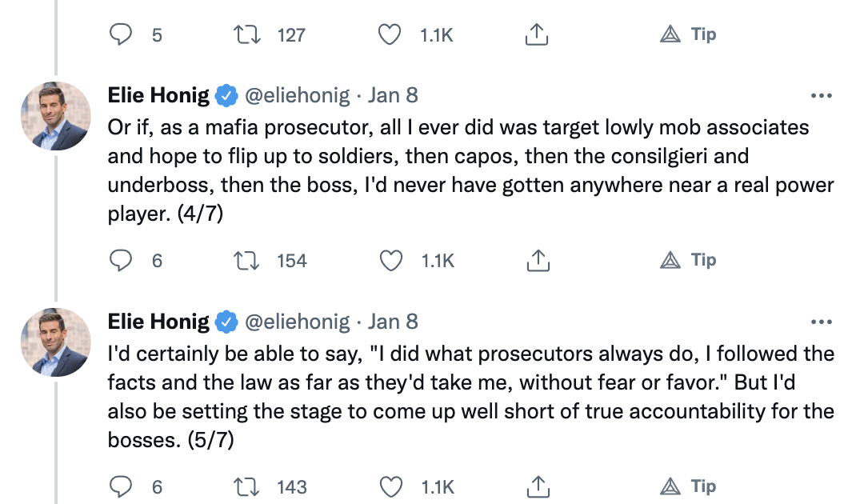Image resolution: width=856 pixels, height=504 pixels.
Task: Open more options for the 4/7 tweet
Action: (822, 96)
